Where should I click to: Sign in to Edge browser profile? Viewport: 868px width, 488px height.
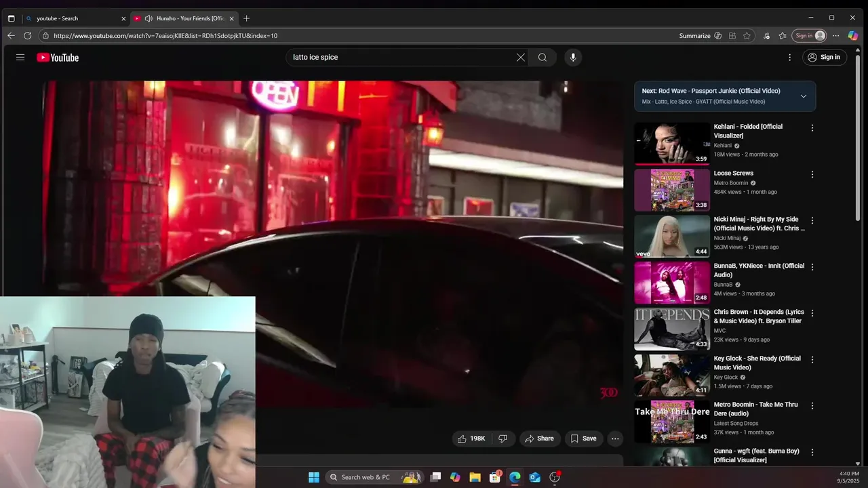810,36
